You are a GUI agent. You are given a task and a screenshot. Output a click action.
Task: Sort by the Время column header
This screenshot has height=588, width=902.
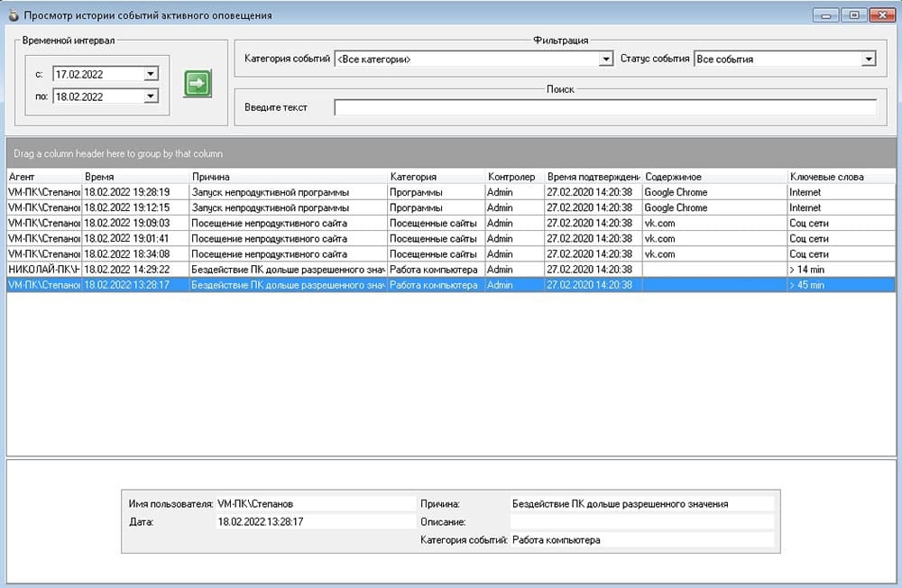point(136,177)
